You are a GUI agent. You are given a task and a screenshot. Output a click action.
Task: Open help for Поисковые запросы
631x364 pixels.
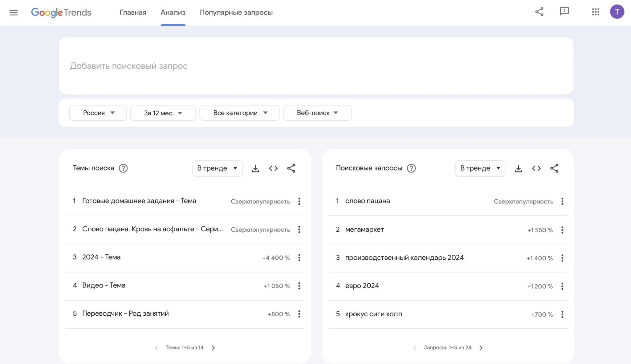click(x=411, y=168)
